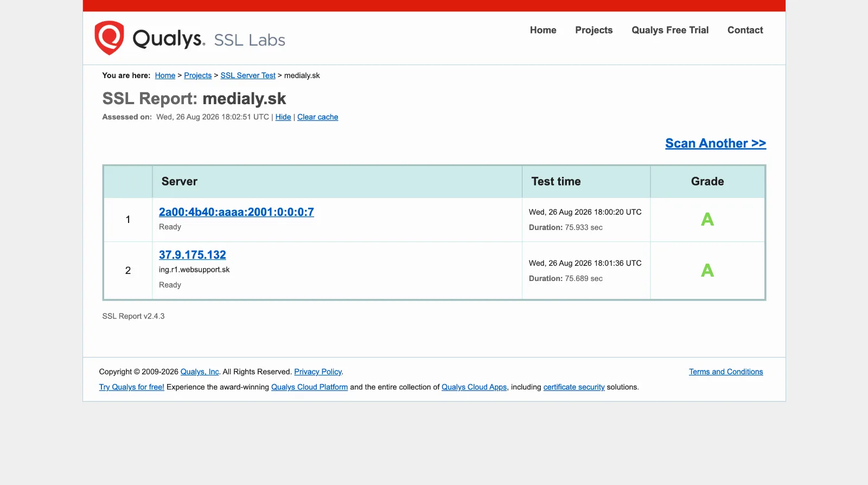Click the Hide link near assessment date
The height and width of the screenshot is (485, 868).
(x=283, y=117)
